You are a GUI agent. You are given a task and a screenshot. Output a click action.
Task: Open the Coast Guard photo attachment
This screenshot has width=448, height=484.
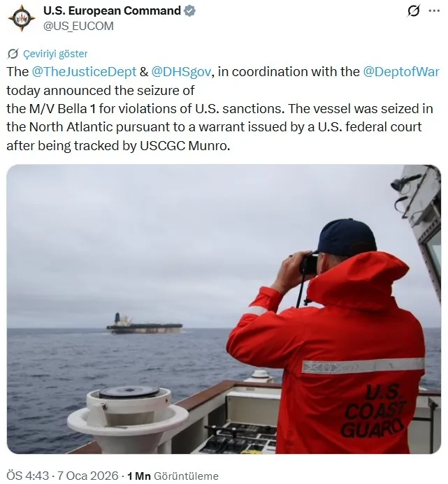tap(224, 309)
